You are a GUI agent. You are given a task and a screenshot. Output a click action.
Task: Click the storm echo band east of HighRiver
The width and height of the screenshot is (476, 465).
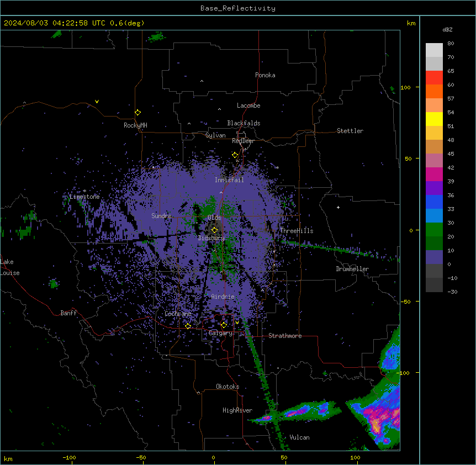tap(296, 413)
